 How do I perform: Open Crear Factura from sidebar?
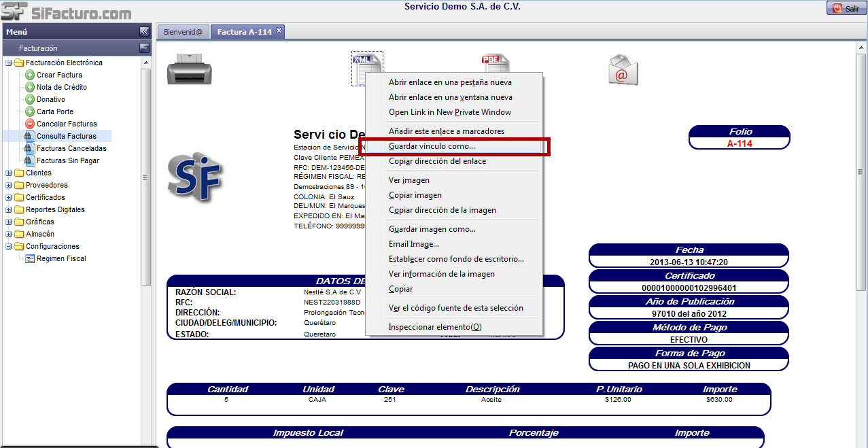[59, 75]
